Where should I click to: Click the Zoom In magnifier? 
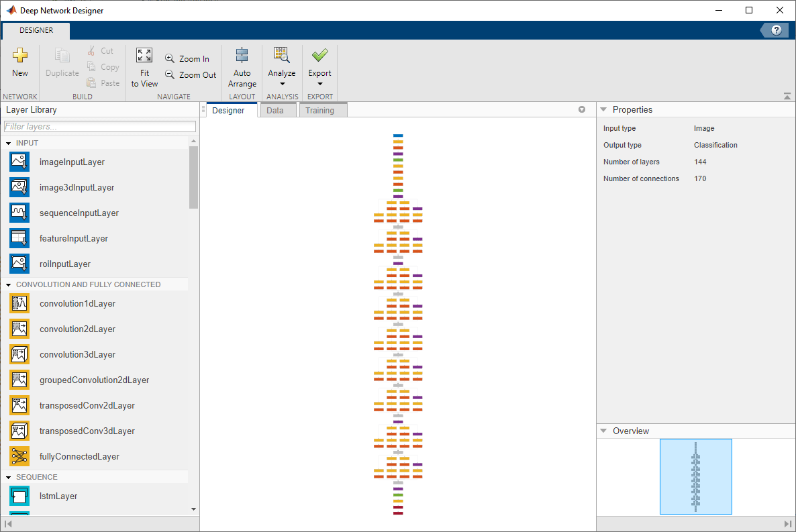(170, 58)
